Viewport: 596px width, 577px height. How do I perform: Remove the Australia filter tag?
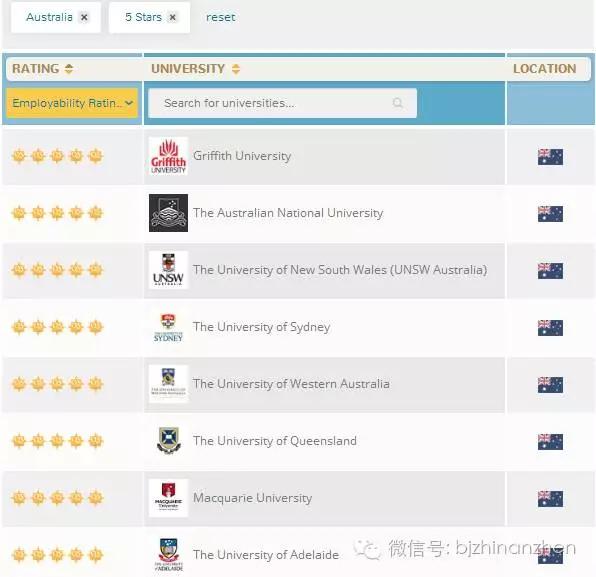[84, 17]
